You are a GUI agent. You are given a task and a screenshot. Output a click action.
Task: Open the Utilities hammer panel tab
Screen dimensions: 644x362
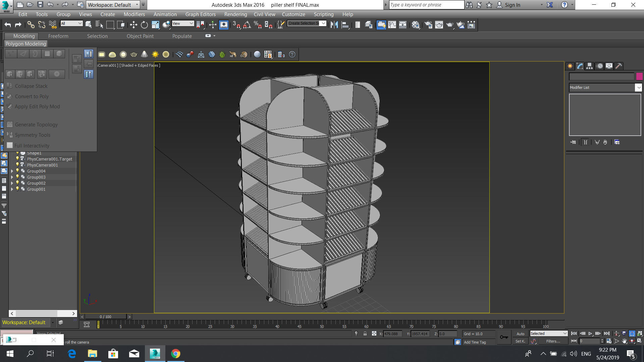619,66
